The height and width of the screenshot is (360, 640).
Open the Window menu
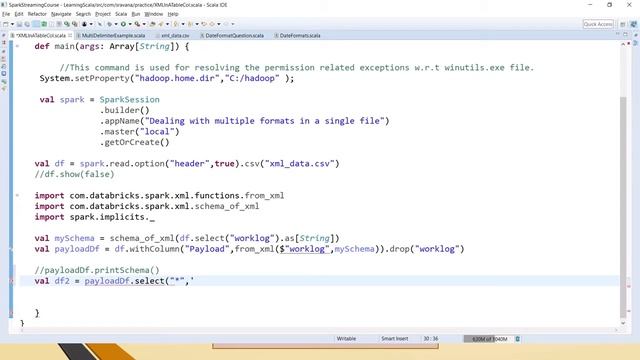coord(154,14)
